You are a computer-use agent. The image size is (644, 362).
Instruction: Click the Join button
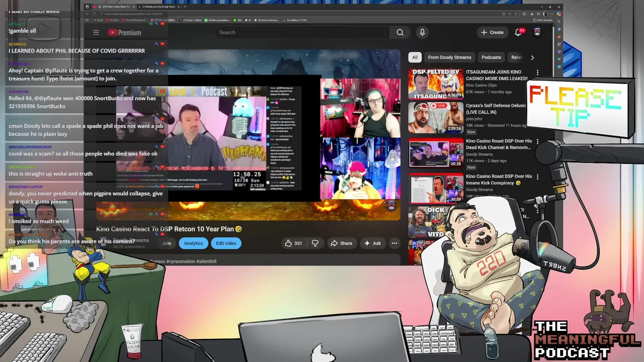pyautogui.click(x=167, y=243)
